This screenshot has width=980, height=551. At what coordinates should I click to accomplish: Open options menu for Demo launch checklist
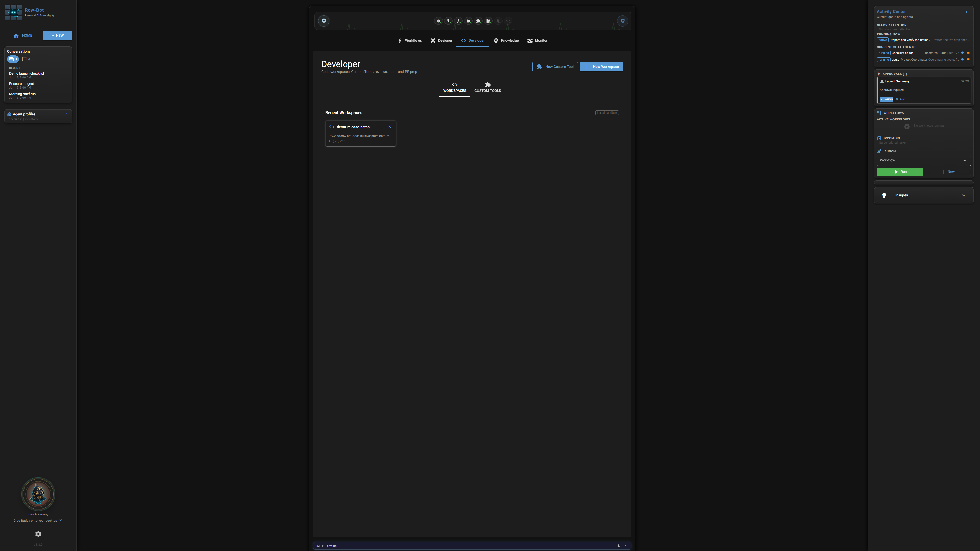pos(65,75)
